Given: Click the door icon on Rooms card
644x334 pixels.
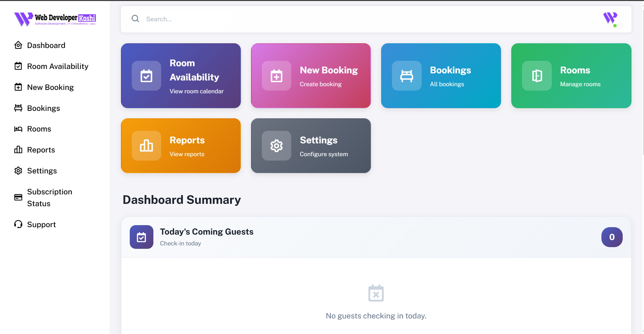Looking at the screenshot, I should (537, 76).
